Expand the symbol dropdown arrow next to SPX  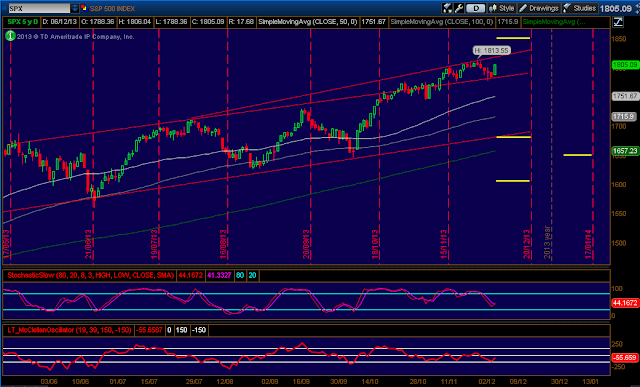[x=75, y=8]
